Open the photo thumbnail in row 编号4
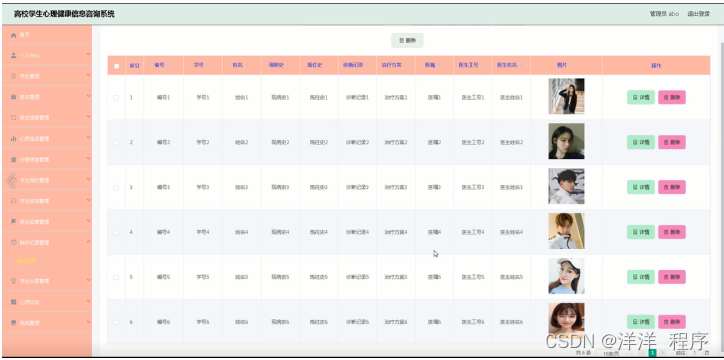Screen dimensions: 724x360 pos(566,231)
